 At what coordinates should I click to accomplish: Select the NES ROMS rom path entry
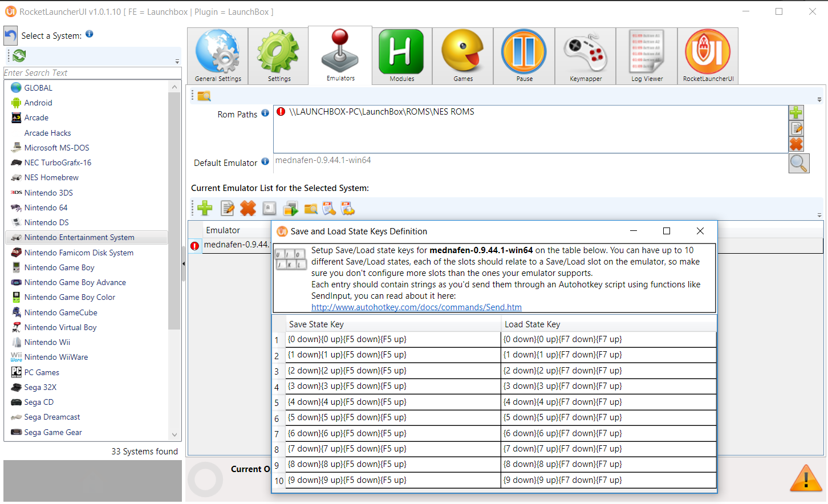pyautogui.click(x=381, y=112)
